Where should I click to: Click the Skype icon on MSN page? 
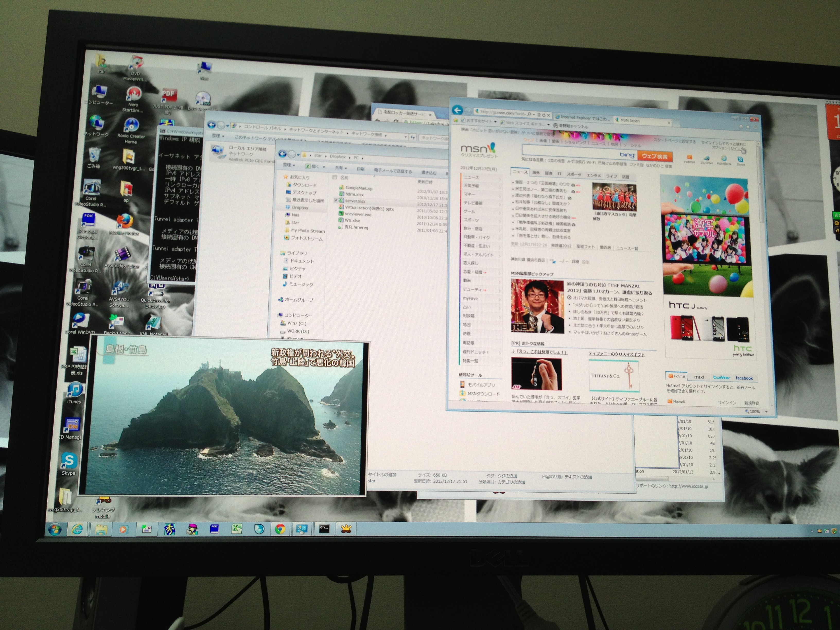point(740,159)
